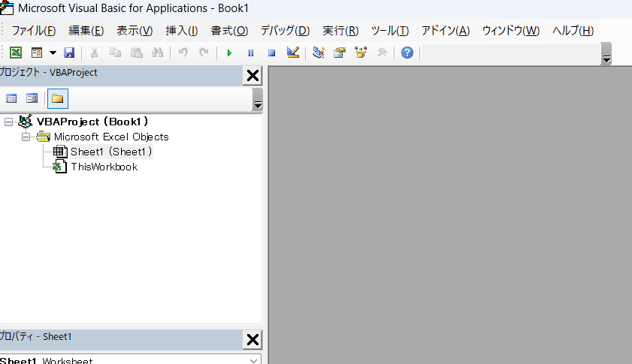Screen dimensions: 632x364
Task: Open the デバッグ(D) menu
Action: click(x=285, y=31)
